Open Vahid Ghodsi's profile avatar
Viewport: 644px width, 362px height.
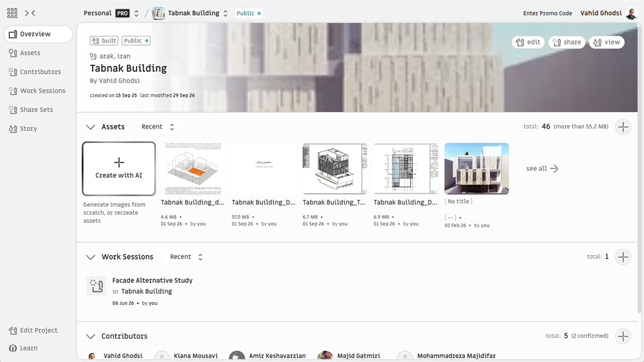(x=631, y=13)
